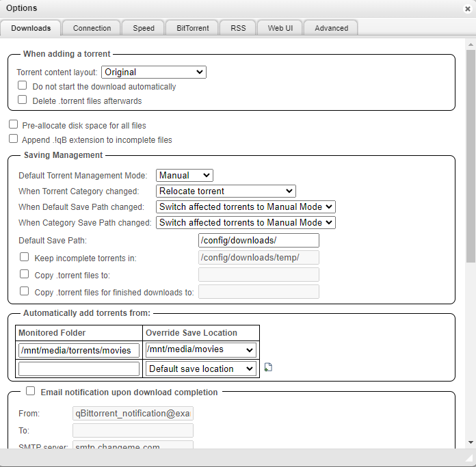
Task: Click the empty Monitored Folder input field
Action: [79, 369]
